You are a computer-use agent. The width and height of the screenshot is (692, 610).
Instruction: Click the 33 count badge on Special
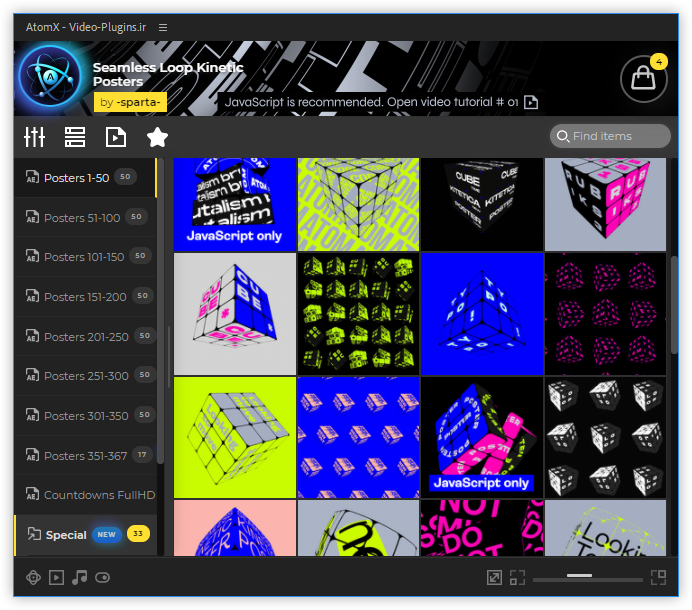click(x=138, y=534)
